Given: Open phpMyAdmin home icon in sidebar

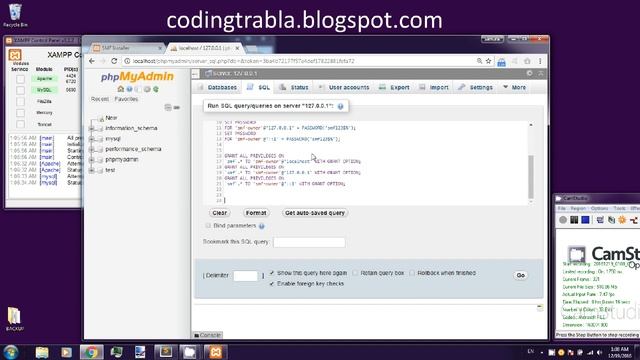Looking at the screenshot, I should pyautogui.click(x=120, y=89).
